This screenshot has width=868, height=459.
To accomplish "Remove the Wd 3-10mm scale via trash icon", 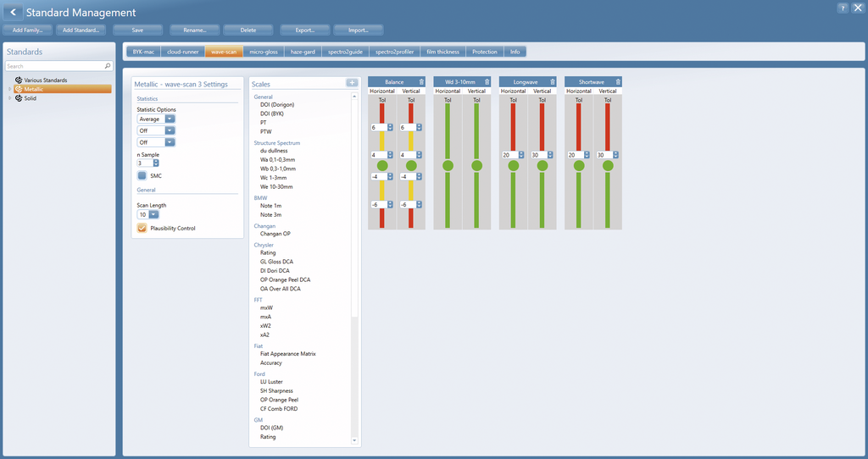I will point(487,82).
